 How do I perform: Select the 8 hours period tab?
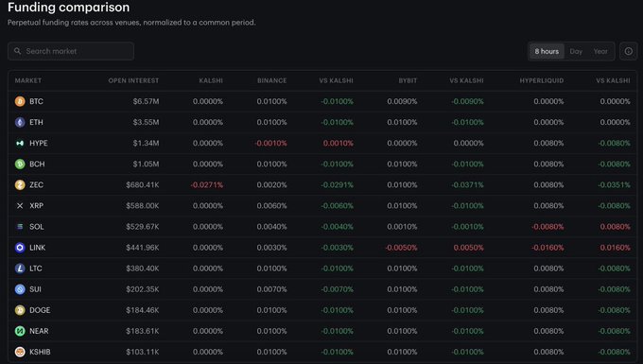click(547, 51)
